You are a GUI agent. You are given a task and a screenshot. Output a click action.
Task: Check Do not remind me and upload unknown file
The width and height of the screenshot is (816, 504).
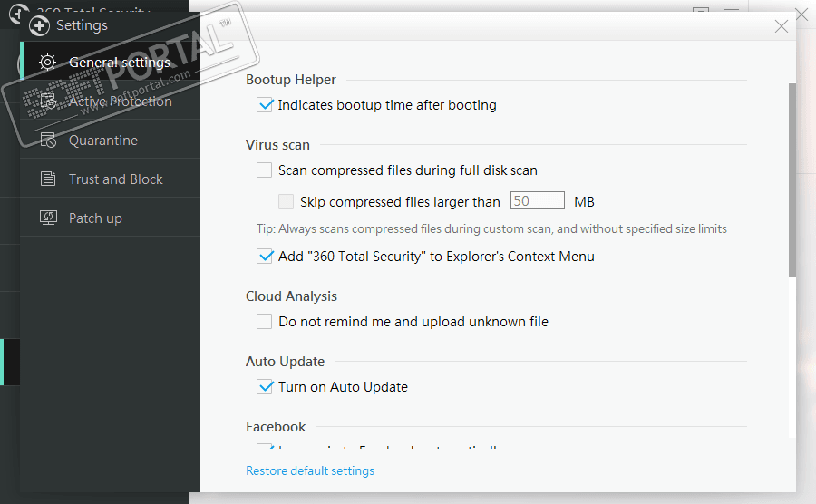click(x=265, y=321)
